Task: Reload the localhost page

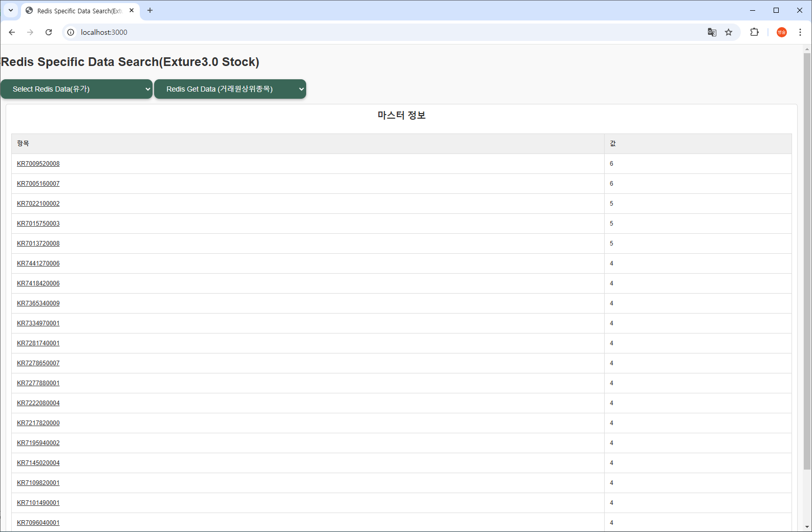Action: (49, 32)
